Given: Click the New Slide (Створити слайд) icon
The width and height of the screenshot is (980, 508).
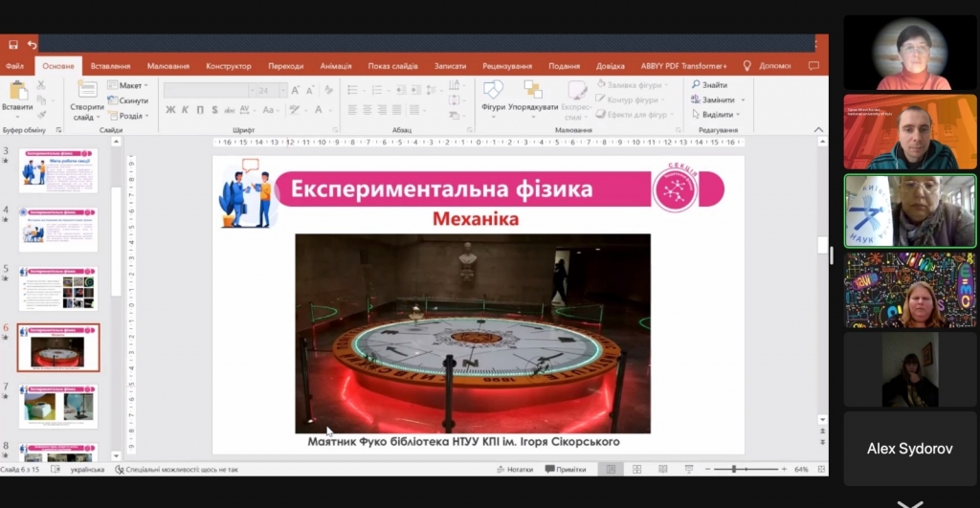Looking at the screenshot, I should point(87,90).
